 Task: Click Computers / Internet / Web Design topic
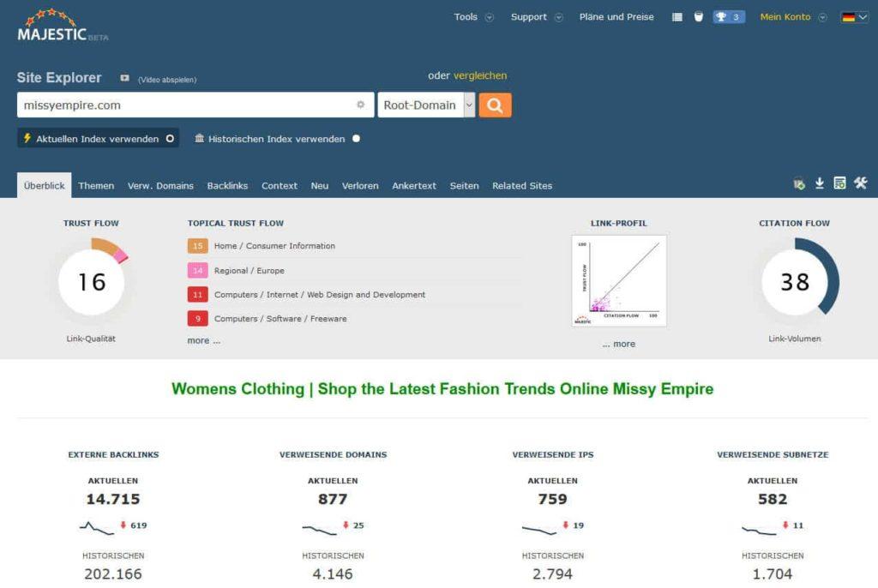tap(320, 295)
